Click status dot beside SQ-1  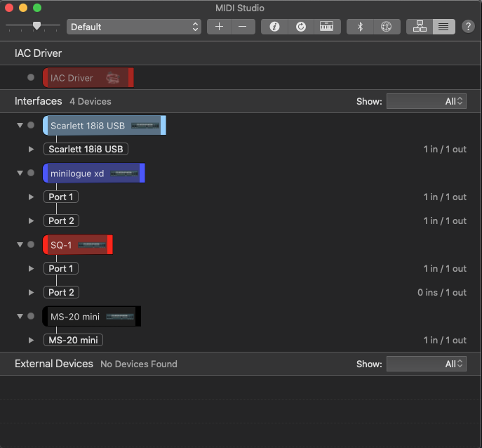(31, 244)
